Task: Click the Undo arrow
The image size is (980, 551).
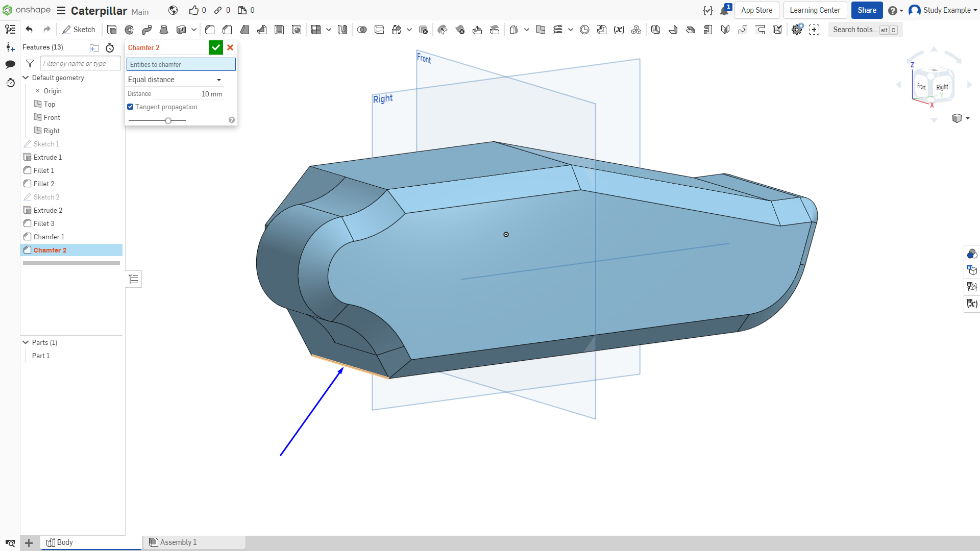Action: tap(29, 30)
